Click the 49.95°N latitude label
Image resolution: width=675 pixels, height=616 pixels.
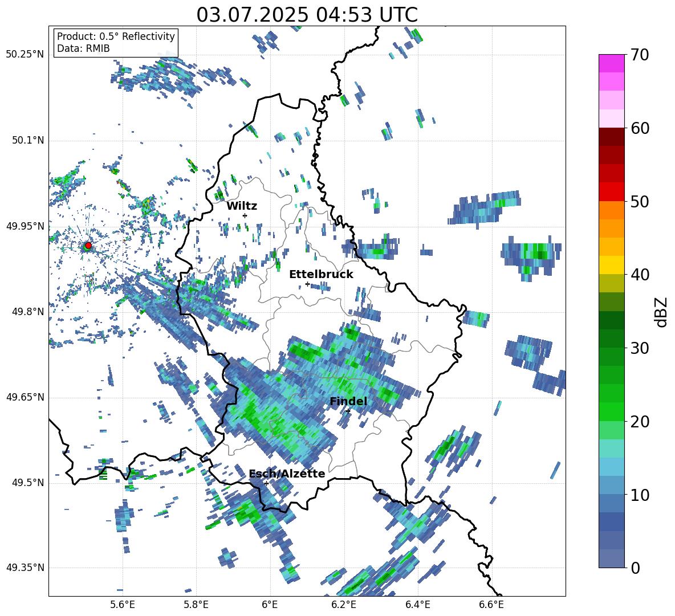(25, 226)
